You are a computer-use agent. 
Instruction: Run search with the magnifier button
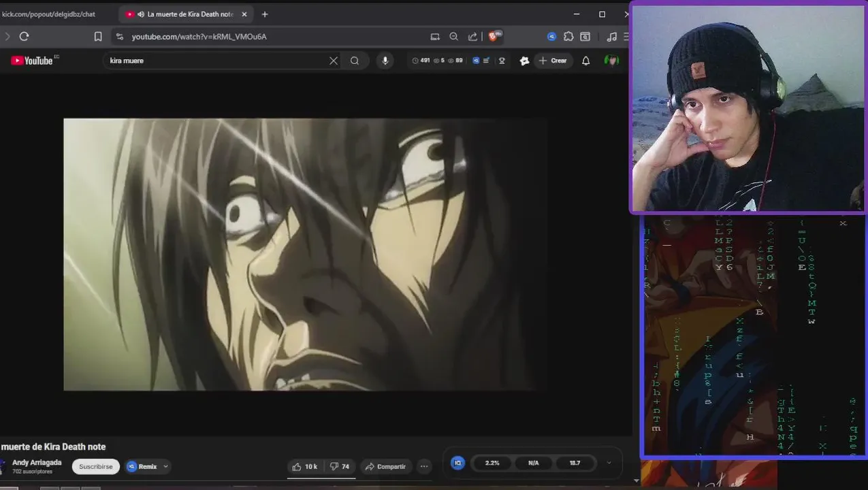click(x=355, y=61)
